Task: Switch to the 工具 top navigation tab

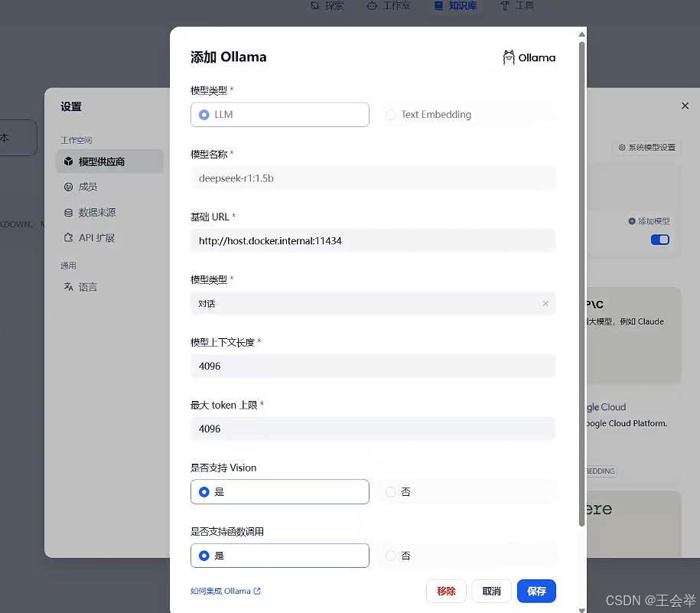Action: pos(517,6)
